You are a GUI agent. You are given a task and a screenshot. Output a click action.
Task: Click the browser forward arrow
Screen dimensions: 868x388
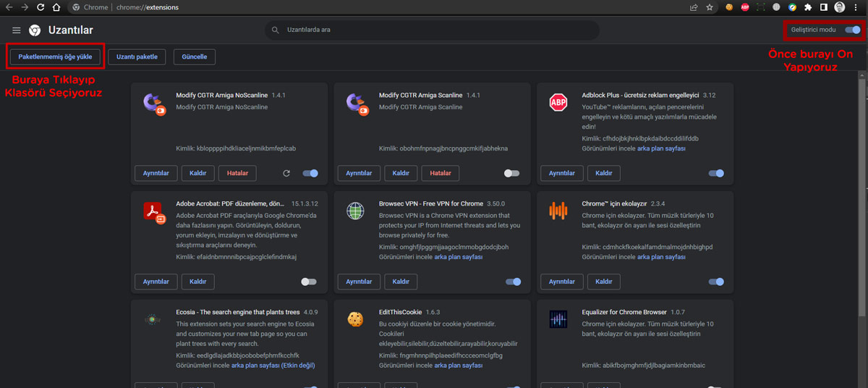coord(25,7)
